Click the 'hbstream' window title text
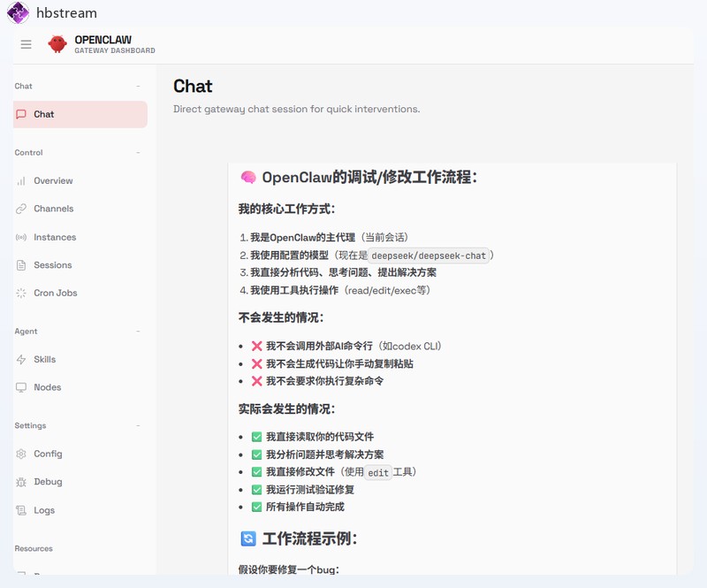Screen dimensions: 707x588 click(x=67, y=12)
